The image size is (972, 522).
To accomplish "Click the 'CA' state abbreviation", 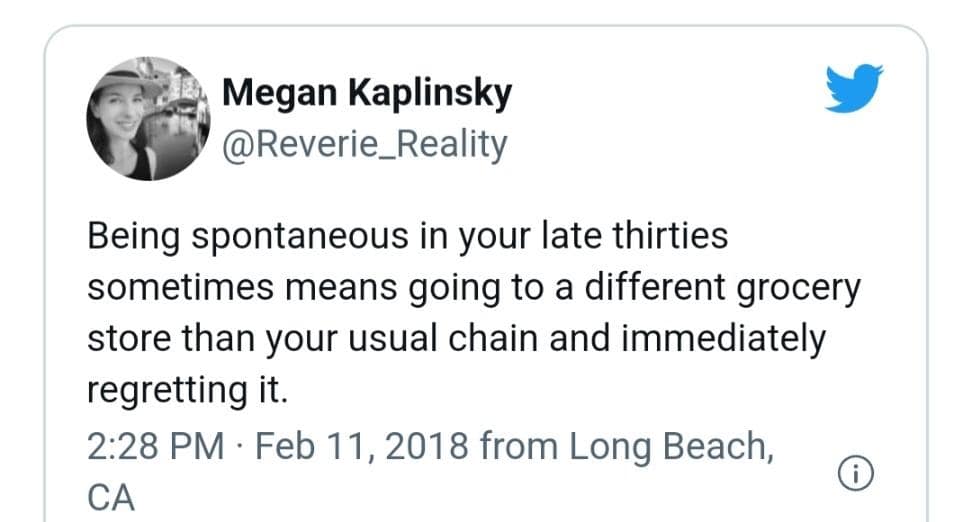I will tap(110, 497).
